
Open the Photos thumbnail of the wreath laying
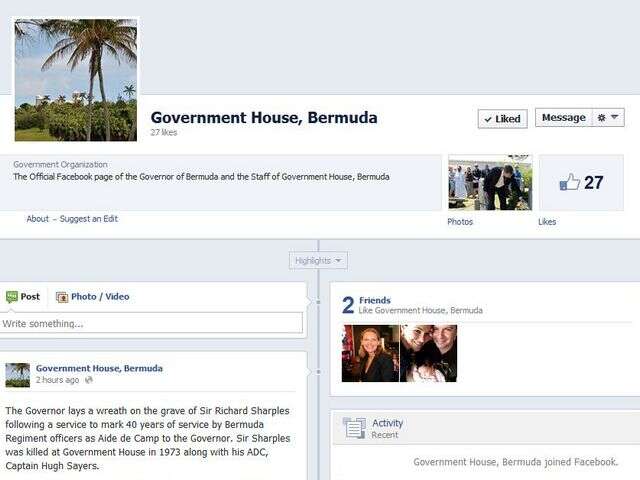coord(490,182)
